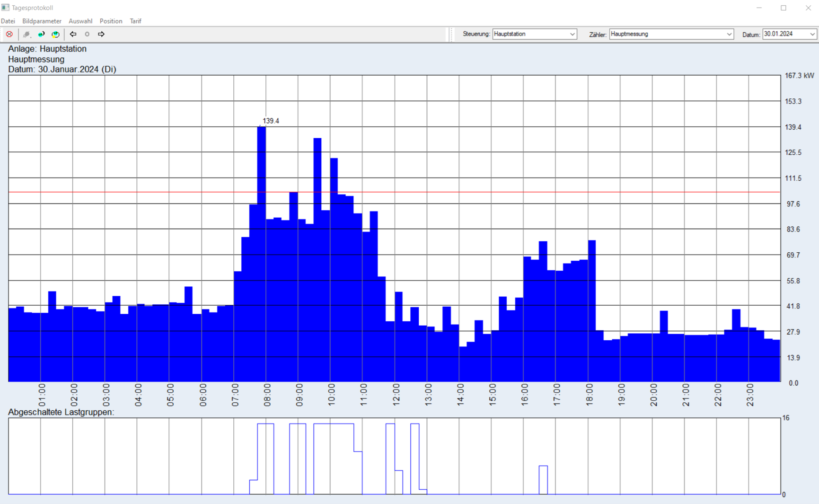The height and width of the screenshot is (504, 819).
Task: Open the Bildparameter menu
Action: click(x=42, y=21)
